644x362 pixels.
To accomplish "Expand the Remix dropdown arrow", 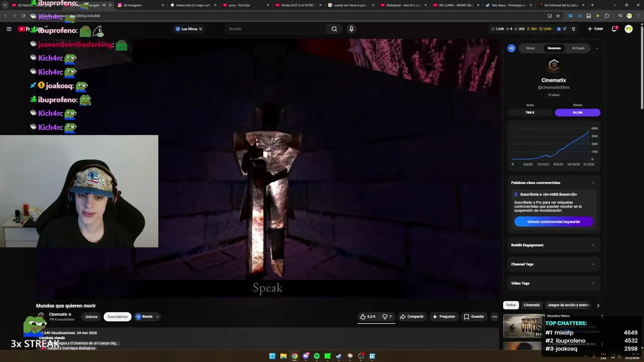I will [157, 317].
